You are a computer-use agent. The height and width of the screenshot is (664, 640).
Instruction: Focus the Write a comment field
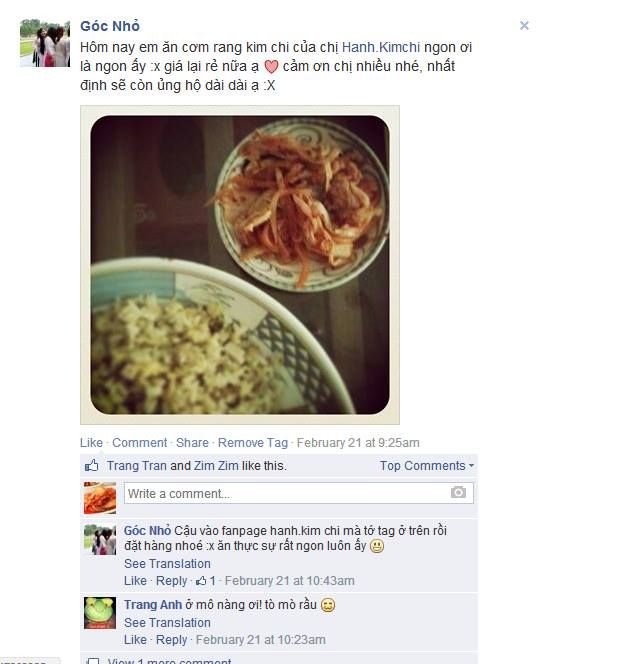pos(299,493)
